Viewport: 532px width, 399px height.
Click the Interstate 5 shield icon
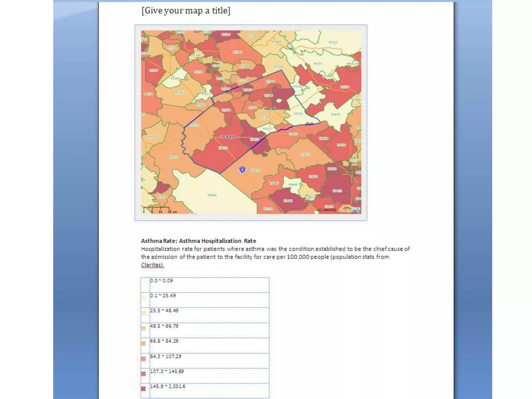(x=242, y=170)
